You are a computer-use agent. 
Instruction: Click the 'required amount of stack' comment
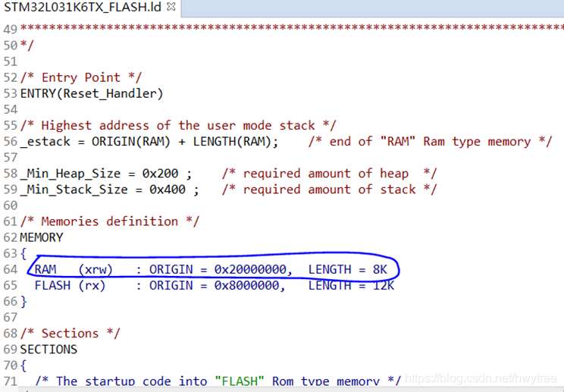pyautogui.click(x=329, y=190)
